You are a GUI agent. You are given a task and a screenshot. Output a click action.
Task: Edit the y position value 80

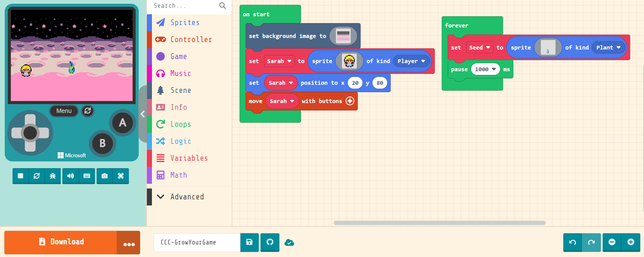(380, 83)
